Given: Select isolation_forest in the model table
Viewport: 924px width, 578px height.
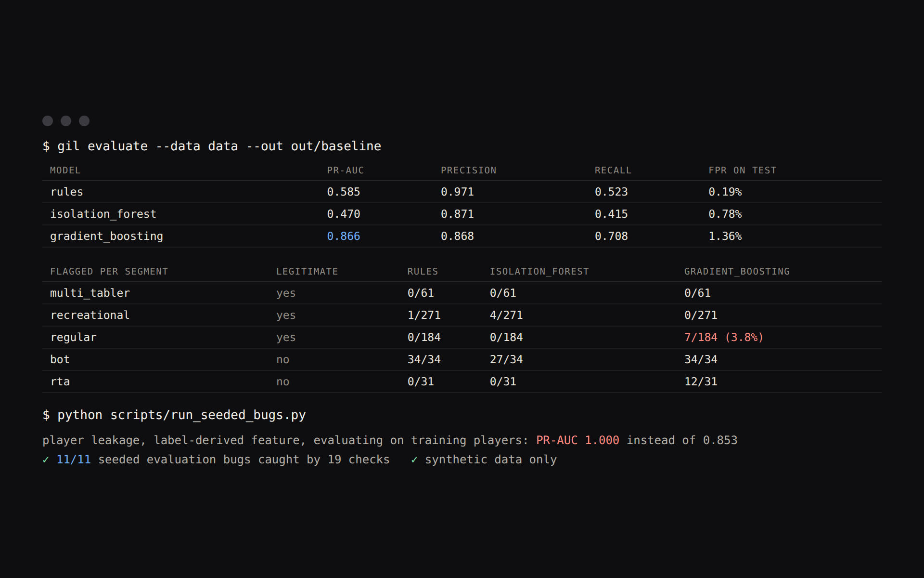Looking at the screenshot, I should pos(103,214).
